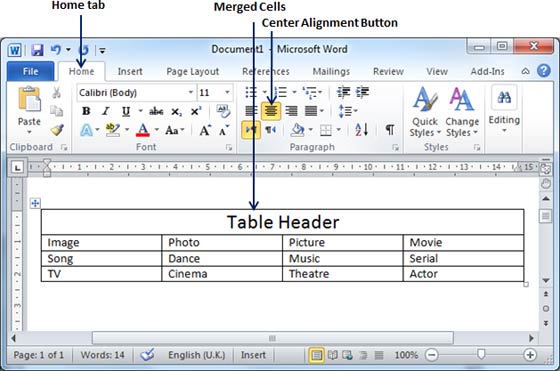
Task: Open Justify alignment dropdown arrow
Action: 322,111
